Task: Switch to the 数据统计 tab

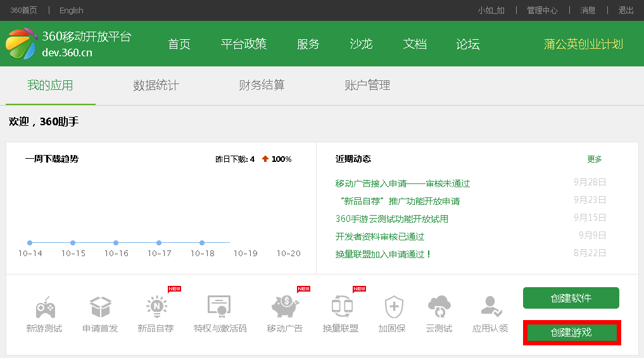Action: point(156,85)
